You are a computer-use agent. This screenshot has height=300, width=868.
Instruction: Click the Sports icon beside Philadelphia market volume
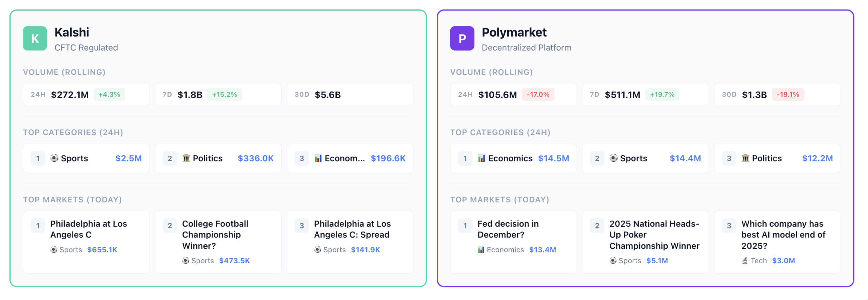(54, 249)
